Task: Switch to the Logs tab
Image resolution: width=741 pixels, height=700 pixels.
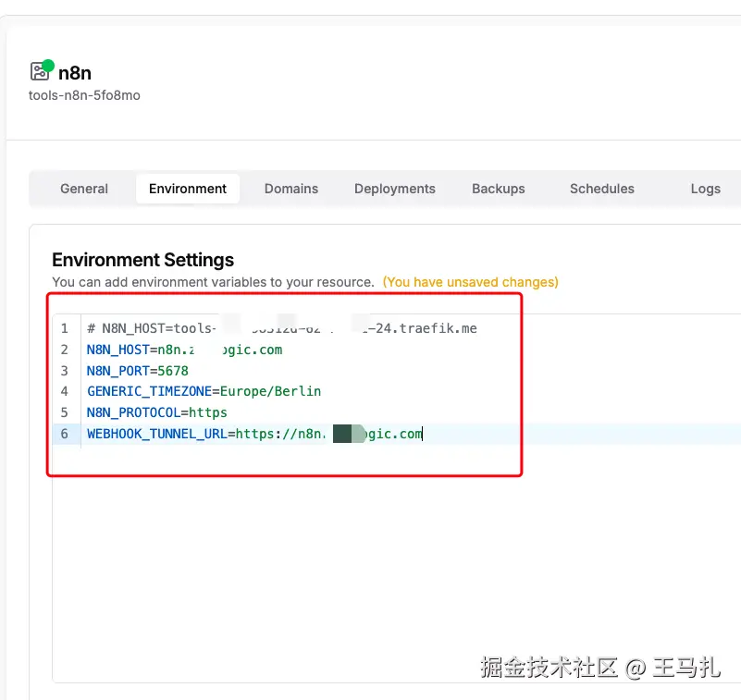Action: [x=705, y=189]
